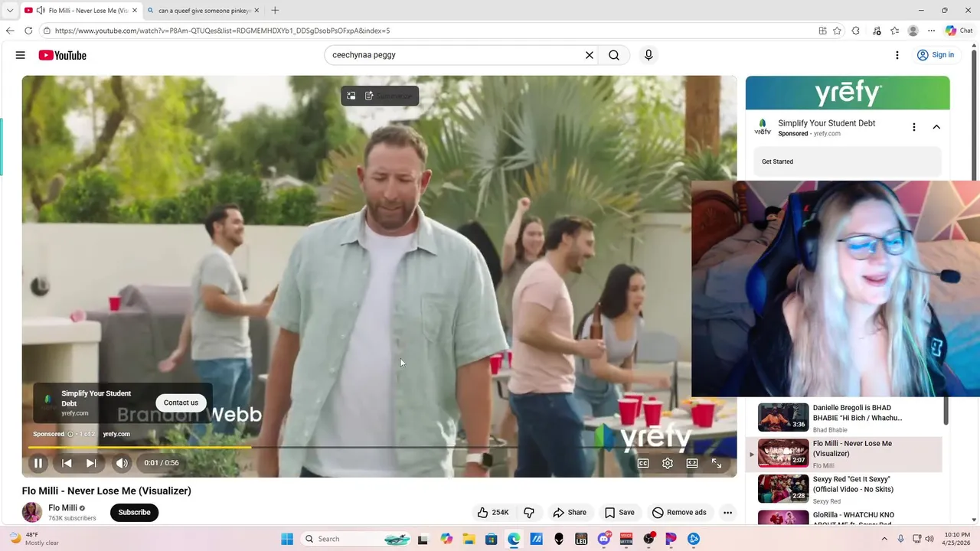Click the Remove ads button
The width and height of the screenshot is (980, 551).
coord(679,513)
